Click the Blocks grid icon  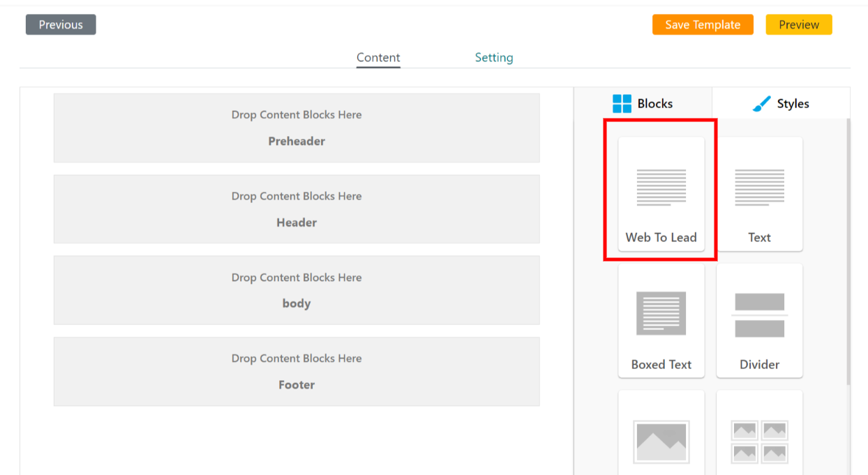coord(622,104)
